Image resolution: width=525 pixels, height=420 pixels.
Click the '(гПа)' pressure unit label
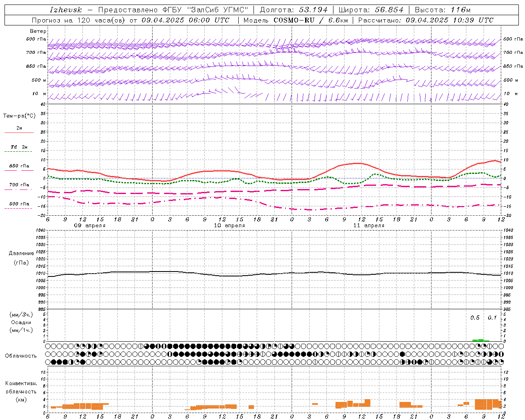tap(21, 263)
